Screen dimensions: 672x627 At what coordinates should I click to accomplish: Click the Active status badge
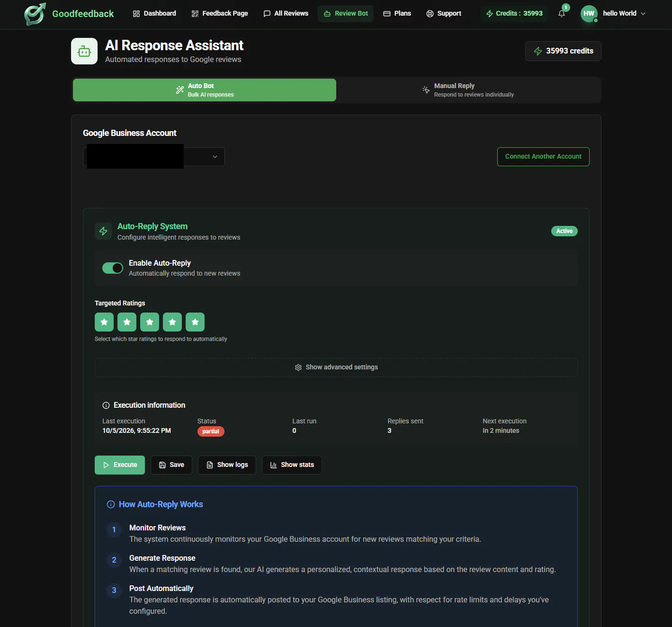pos(564,231)
